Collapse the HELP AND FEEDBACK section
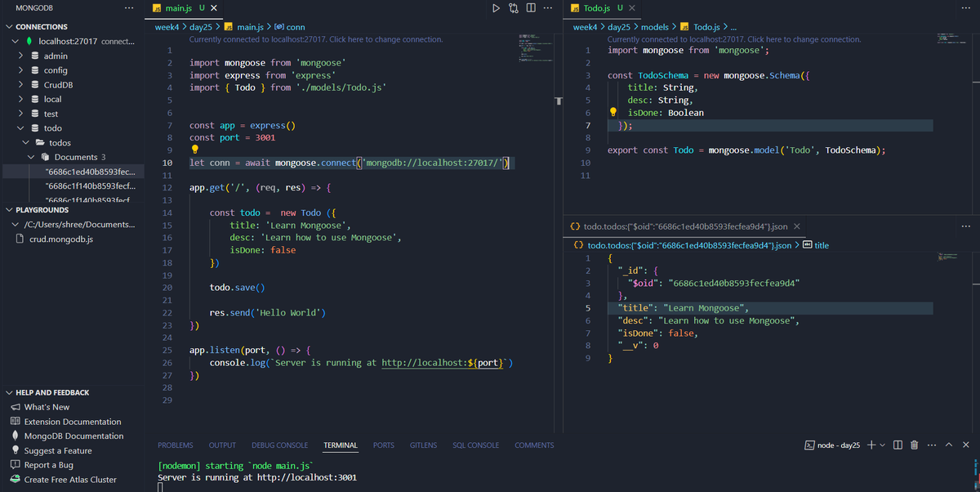This screenshot has height=492, width=980. pos(9,392)
